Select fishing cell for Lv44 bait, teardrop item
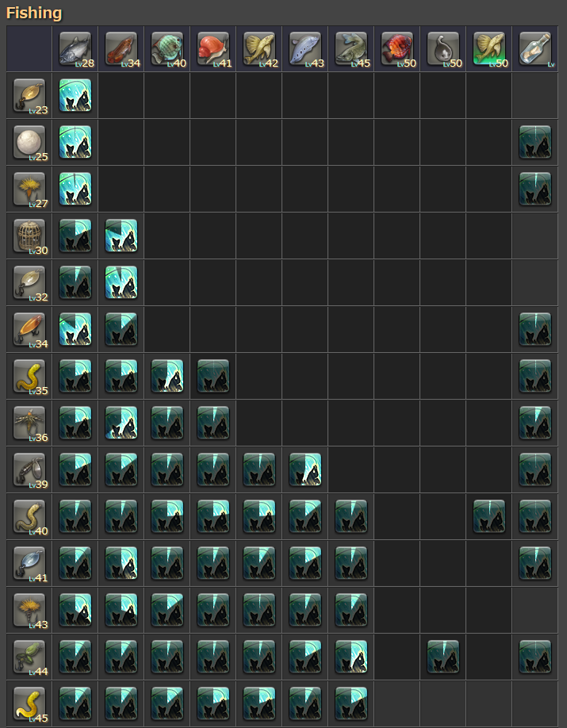Viewport: 567px width, 728px height. [x=443, y=657]
